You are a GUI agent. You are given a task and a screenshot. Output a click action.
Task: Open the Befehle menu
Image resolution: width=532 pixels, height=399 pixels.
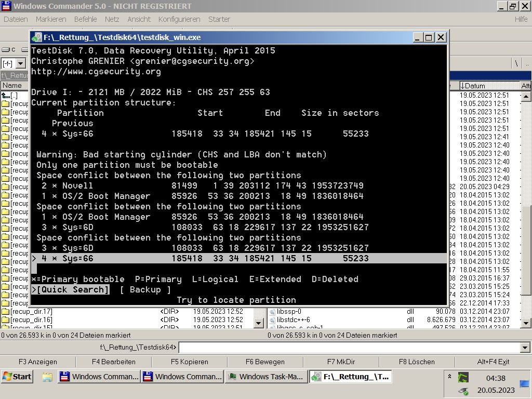86,19
